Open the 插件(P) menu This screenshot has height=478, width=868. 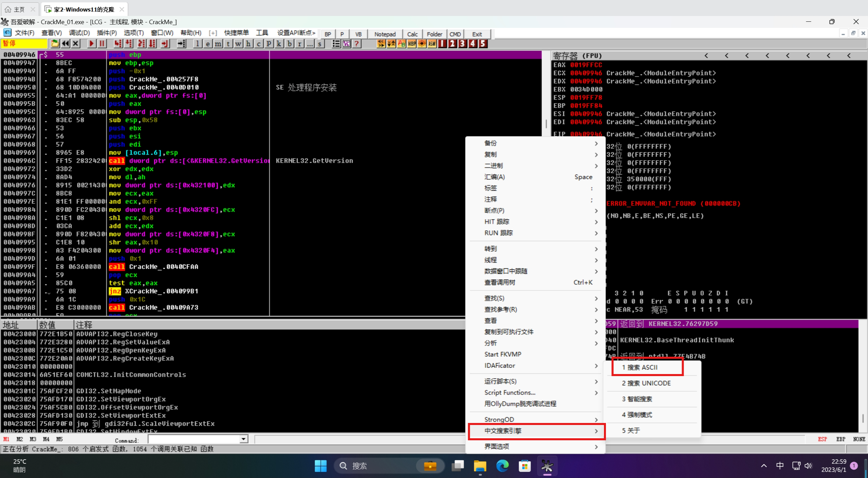point(107,33)
